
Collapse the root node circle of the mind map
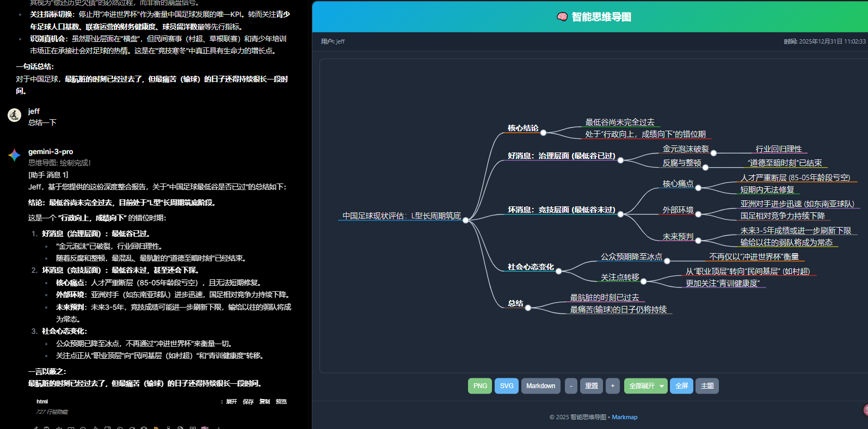465,220
